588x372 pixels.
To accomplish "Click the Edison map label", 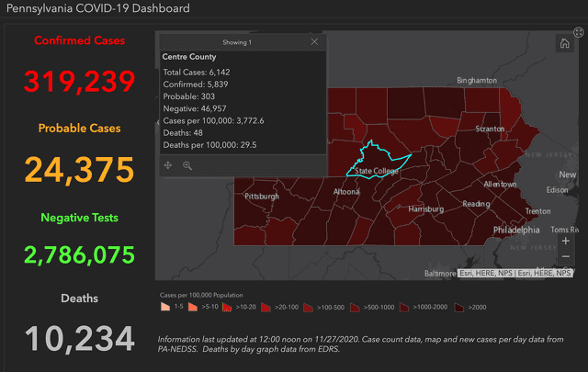I will pyautogui.click(x=557, y=190).
